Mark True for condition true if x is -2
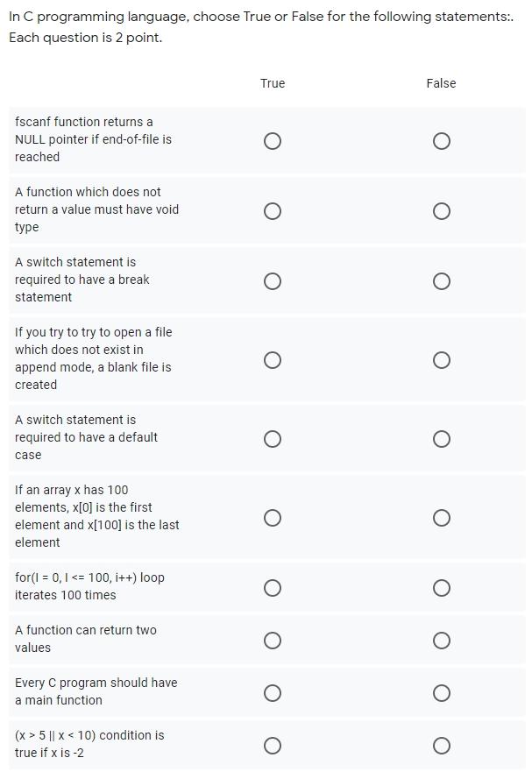 click(x=273, y=745)
